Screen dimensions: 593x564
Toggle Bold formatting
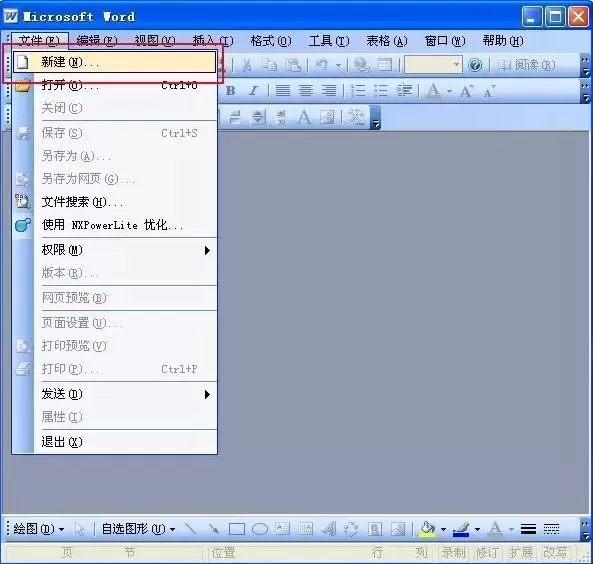point(230,91)
